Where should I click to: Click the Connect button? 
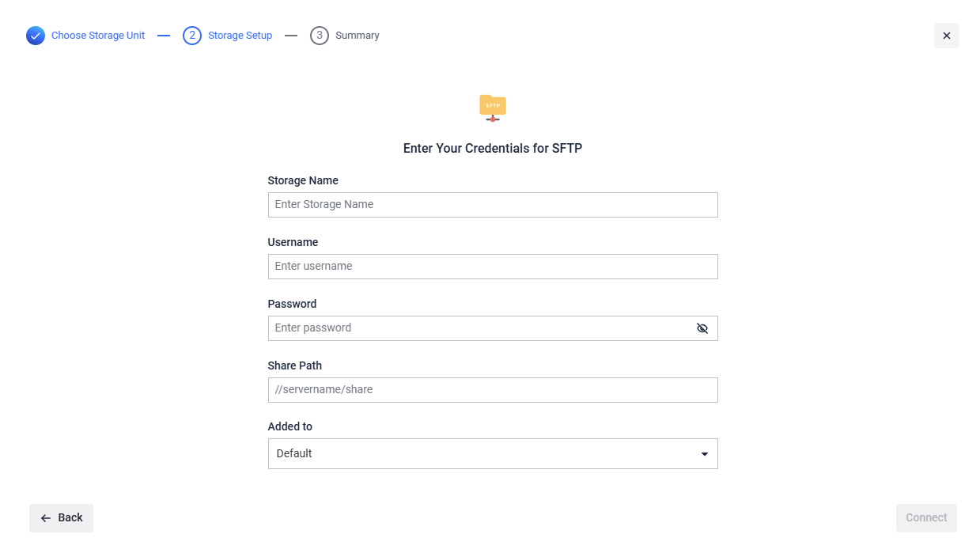click(925, 518)
